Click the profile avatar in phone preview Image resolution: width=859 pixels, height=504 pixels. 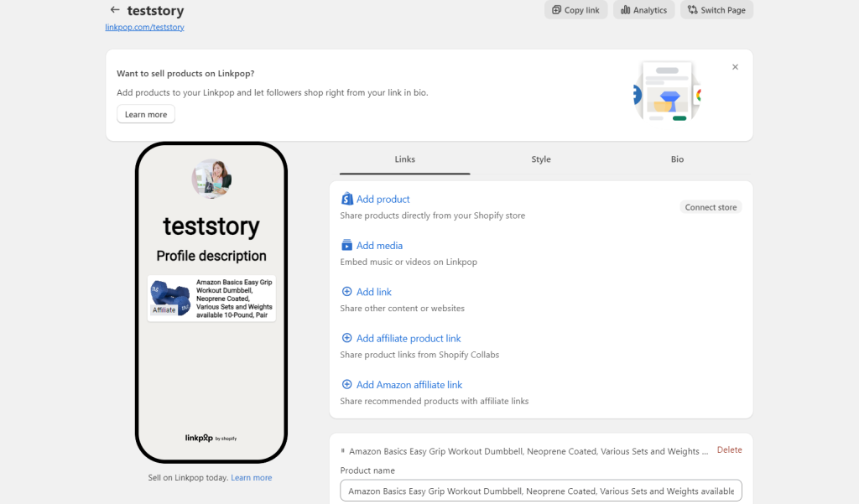[x=211, y=179]
